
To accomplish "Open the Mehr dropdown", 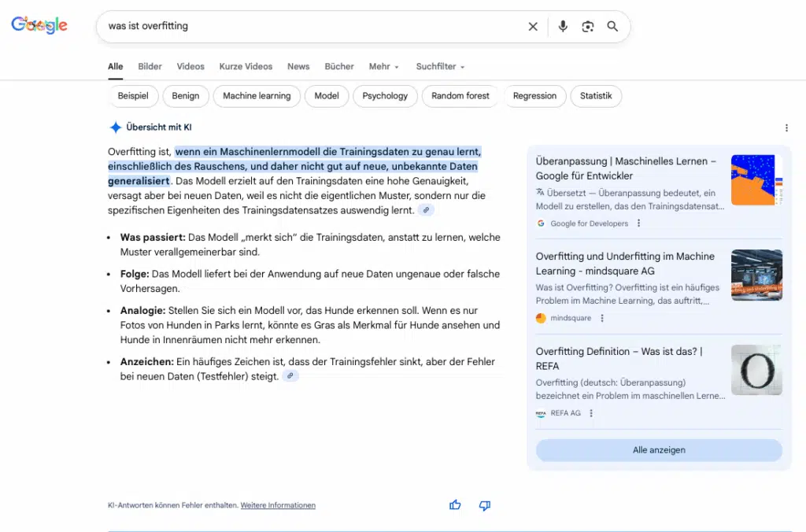I will tap(383, 66).
